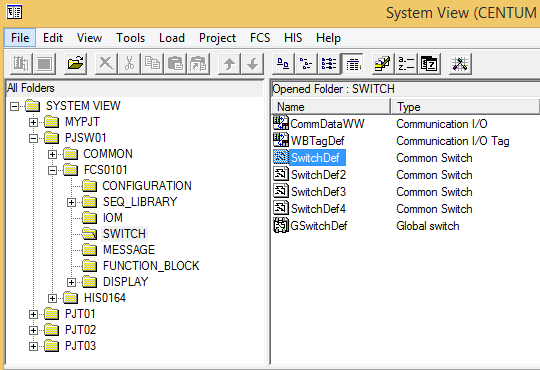
Task: Open the FCS menu
Action: click(x=260, y=38)
